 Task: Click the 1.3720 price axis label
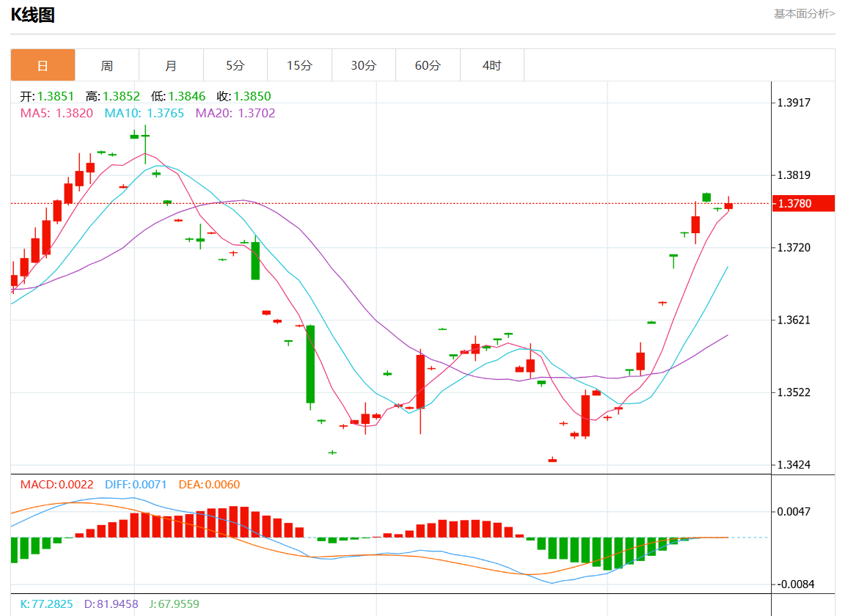[794, 248]
